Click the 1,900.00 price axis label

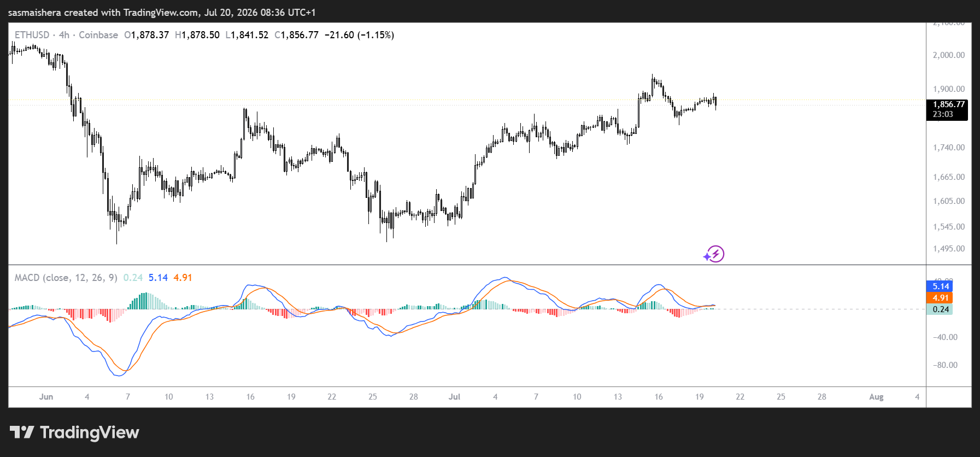click(x=949, y=89)
